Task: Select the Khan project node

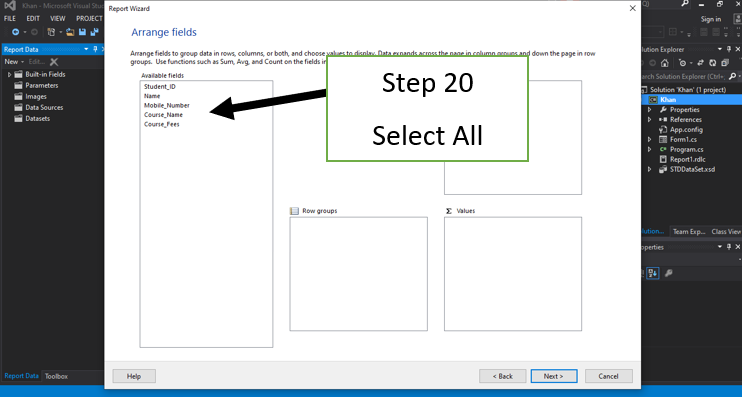Action: pos(668,99)
